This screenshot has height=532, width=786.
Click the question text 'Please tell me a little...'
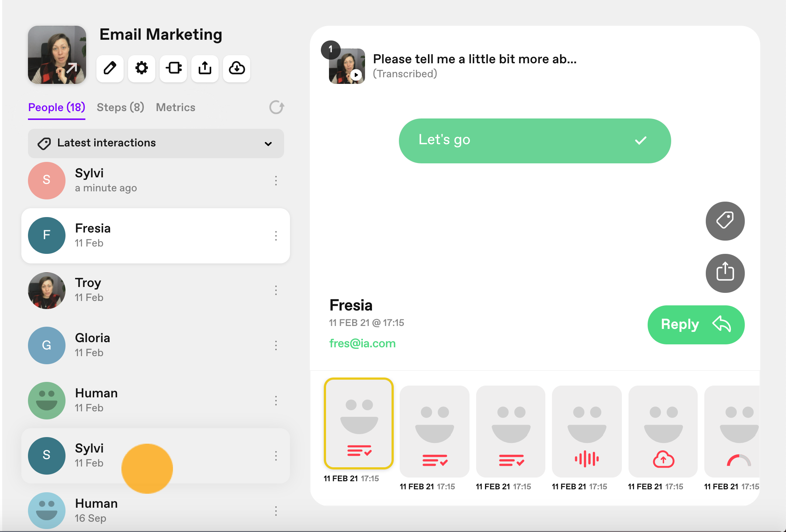tap(475, 59)
